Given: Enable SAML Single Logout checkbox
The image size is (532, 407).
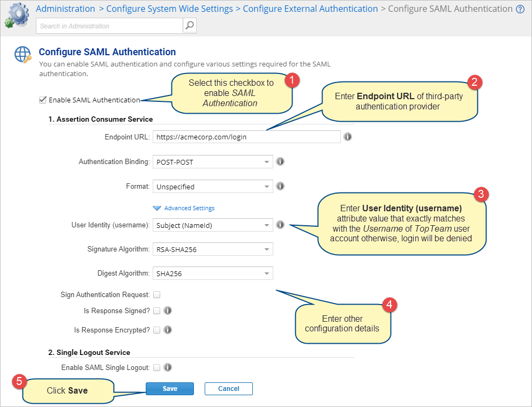Looking at the screenshot, I should pos(157,368).
